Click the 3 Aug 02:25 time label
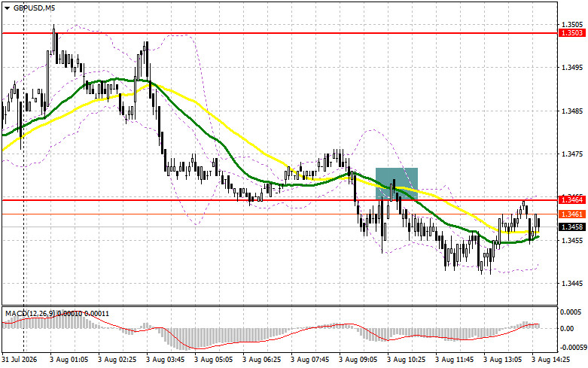This screenshot has width=588, height=368. pyautogui.click(x=117, y=360)
